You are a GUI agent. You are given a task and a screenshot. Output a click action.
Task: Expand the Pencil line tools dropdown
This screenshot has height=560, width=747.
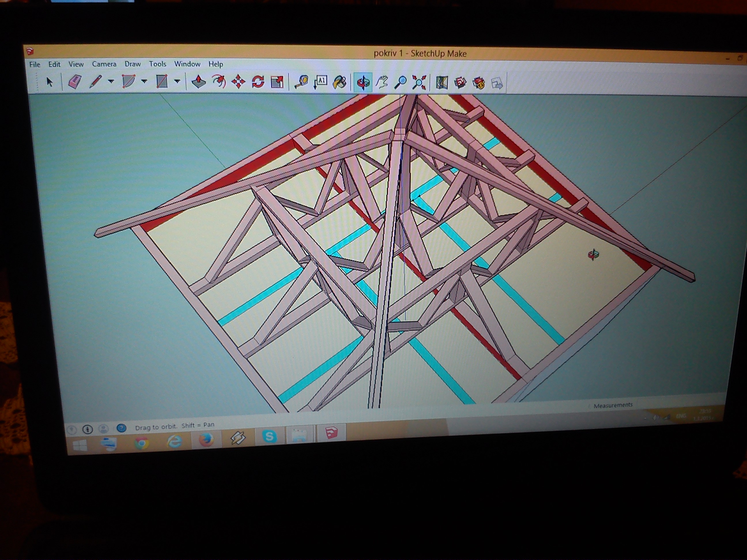coord(111,81)
